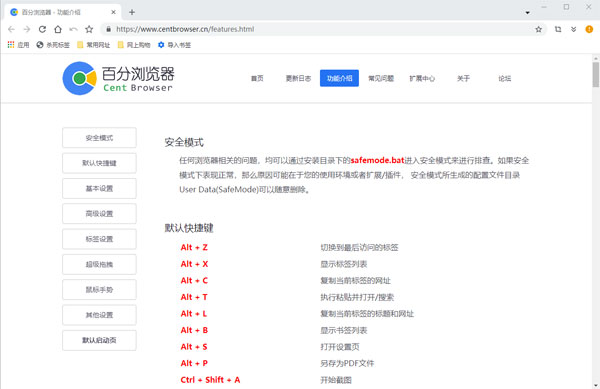Click the 鼠标手势 sidebar button
Image resolution: width=600 pixels, height=389 pixels.
(99, 290)
